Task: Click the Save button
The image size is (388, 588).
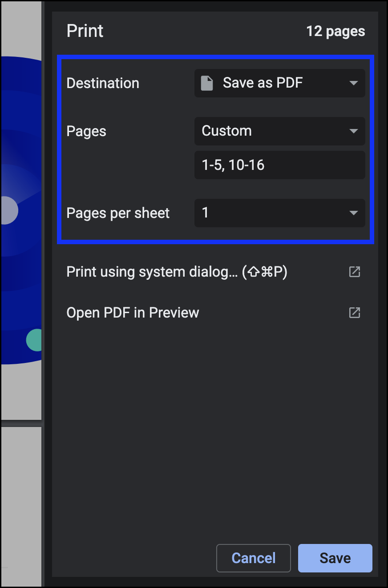Action: point(335,558)
